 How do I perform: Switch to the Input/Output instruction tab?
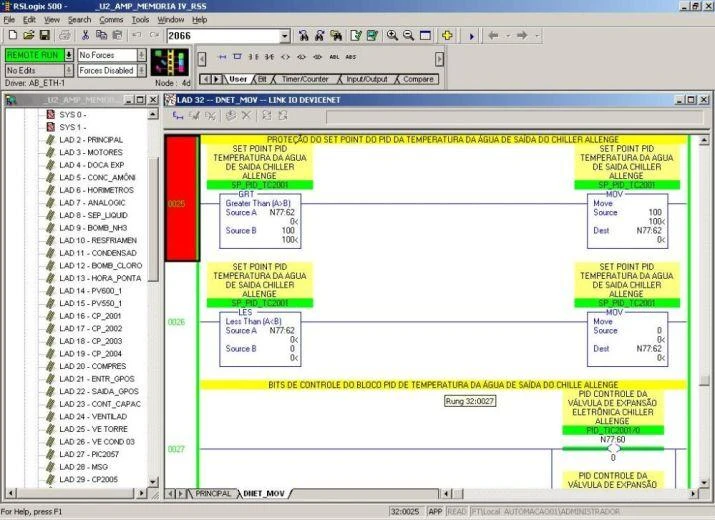tap(367, 79)
